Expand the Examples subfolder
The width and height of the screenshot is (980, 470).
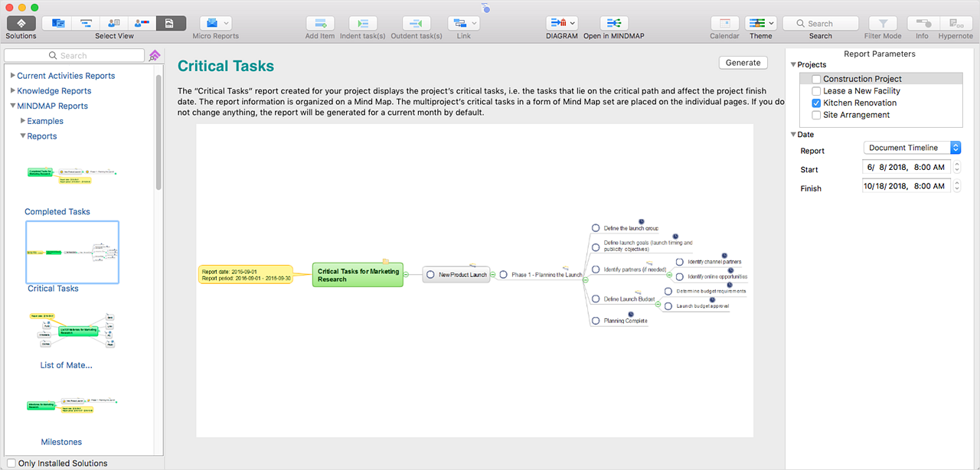tap(23, 121)
